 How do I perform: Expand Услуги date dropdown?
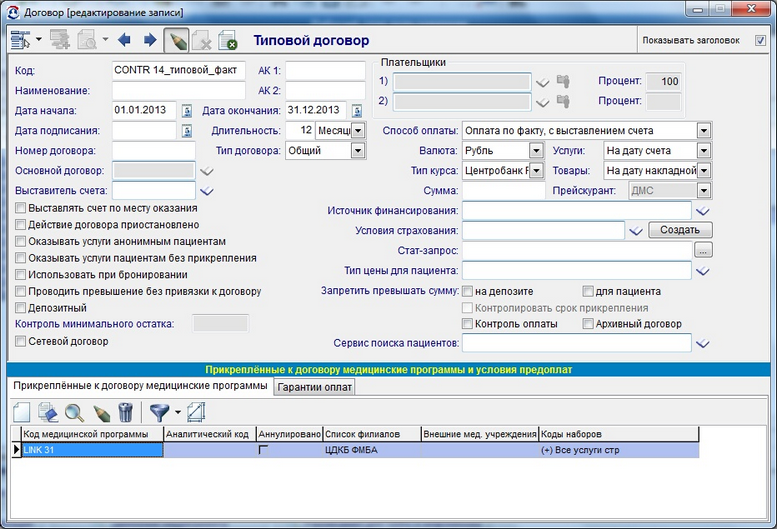point(704,151)
